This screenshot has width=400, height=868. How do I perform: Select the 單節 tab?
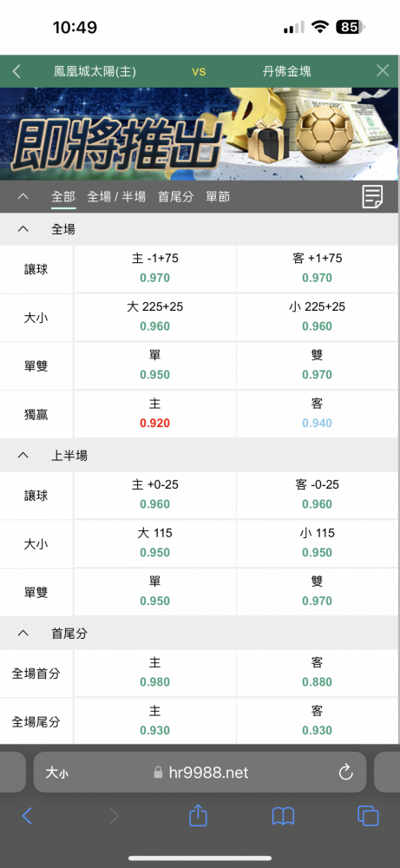[x=218, y=196]
